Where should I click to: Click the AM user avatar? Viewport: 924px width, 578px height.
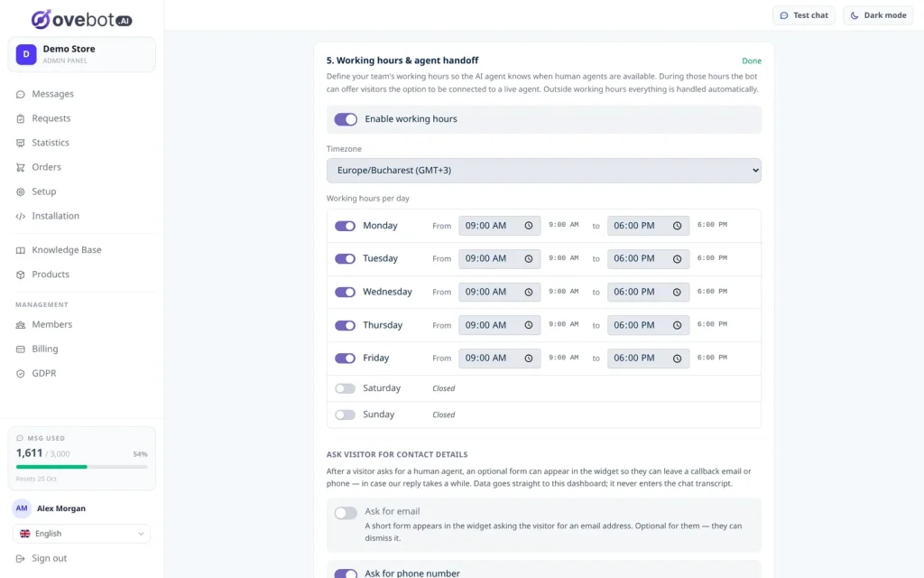click(x=22, y=508)
